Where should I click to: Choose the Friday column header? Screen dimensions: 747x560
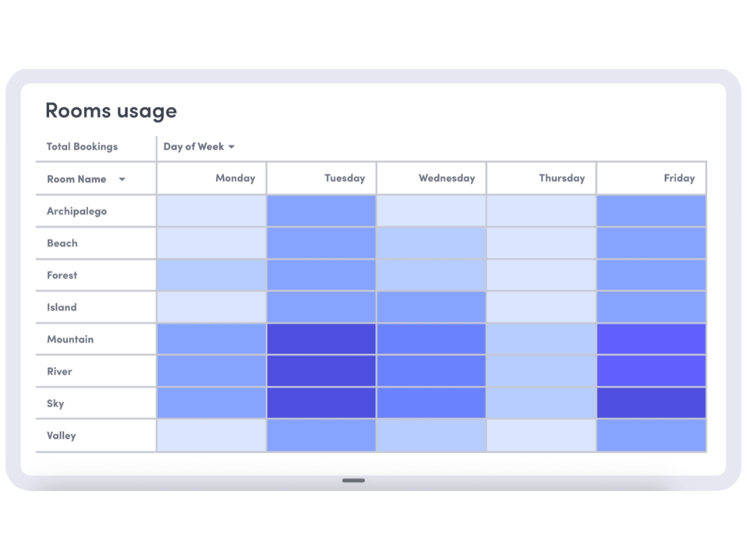tap(651, 178)
